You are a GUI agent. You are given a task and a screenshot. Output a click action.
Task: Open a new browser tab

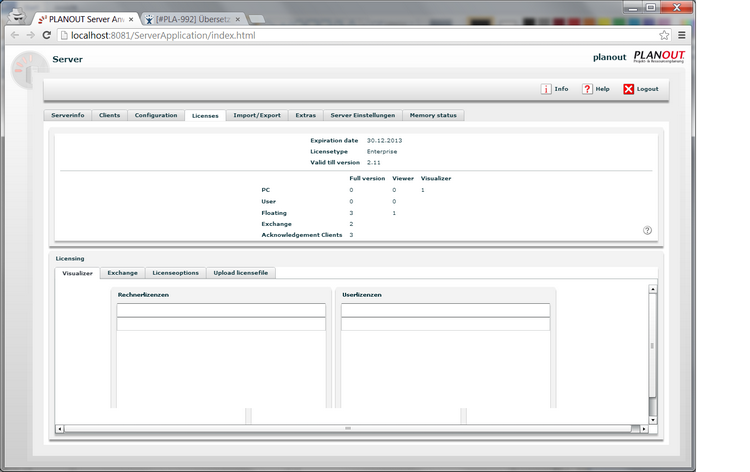pos(257,20)
